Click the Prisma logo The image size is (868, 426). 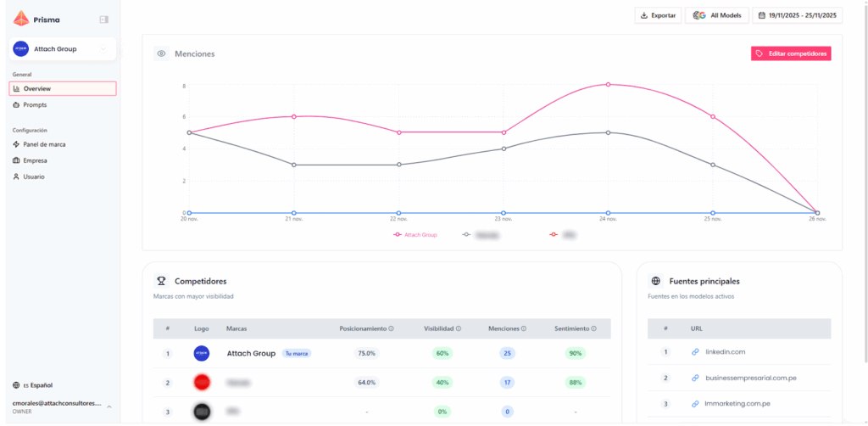pos(21,19)
